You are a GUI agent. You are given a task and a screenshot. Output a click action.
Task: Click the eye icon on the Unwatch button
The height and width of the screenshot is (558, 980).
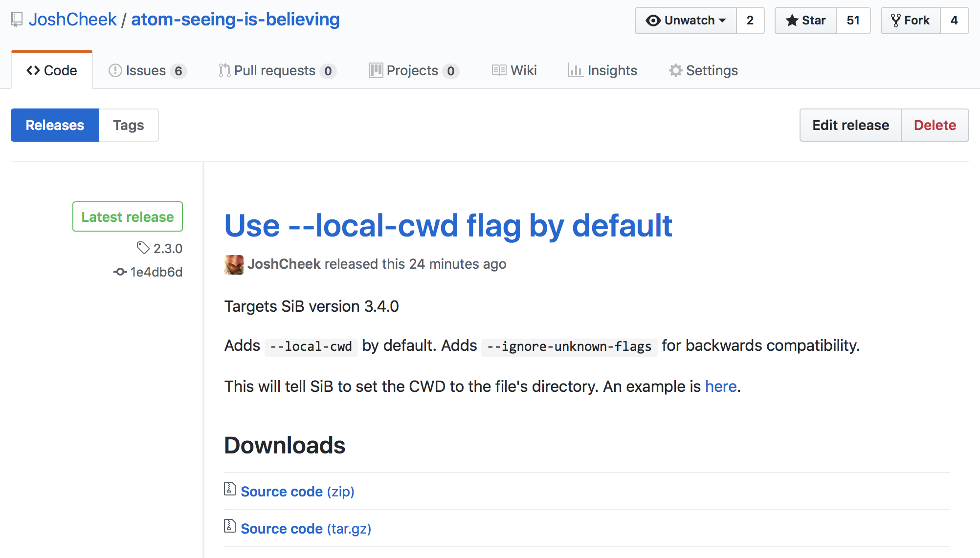pyautogui.click(x=653, y=21)
